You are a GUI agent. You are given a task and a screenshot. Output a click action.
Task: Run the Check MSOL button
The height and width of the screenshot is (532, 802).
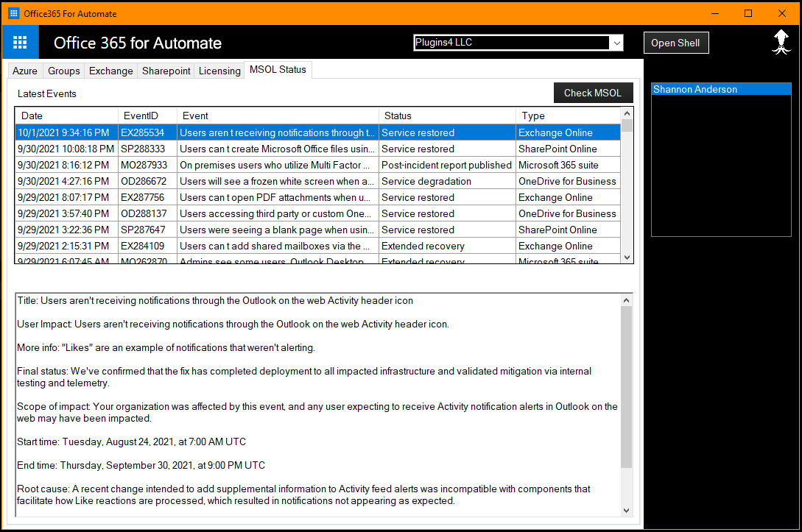pyautogui.click(x=592, y=93)
